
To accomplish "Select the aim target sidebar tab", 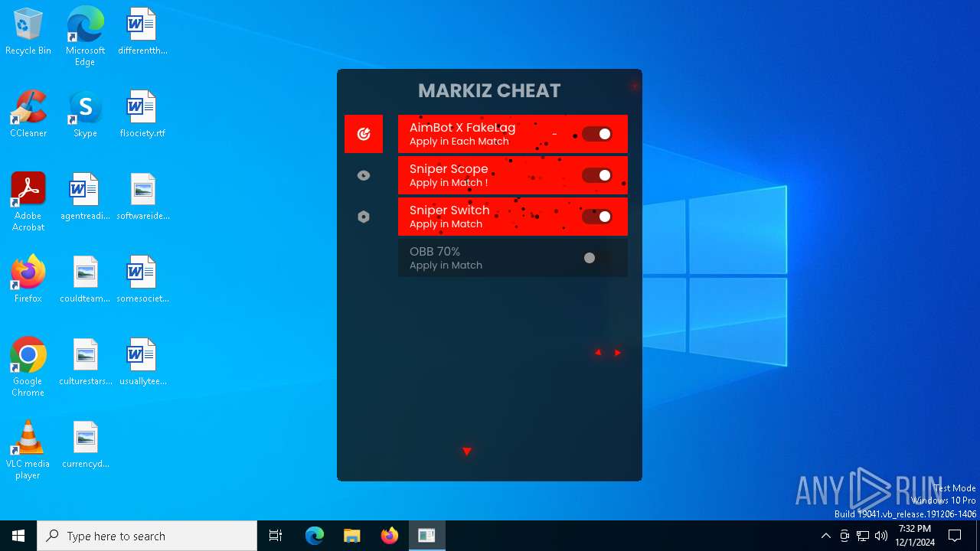I will point(364,134).
